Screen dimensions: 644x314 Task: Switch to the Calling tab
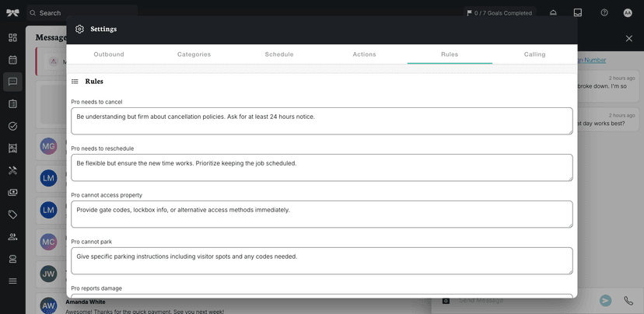click(534, 54)
